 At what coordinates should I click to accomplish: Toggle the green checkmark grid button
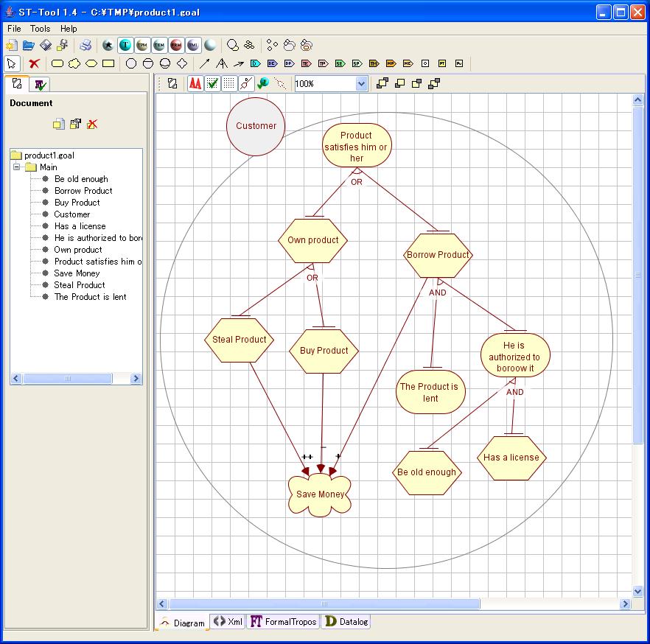[x=212, y=84]
